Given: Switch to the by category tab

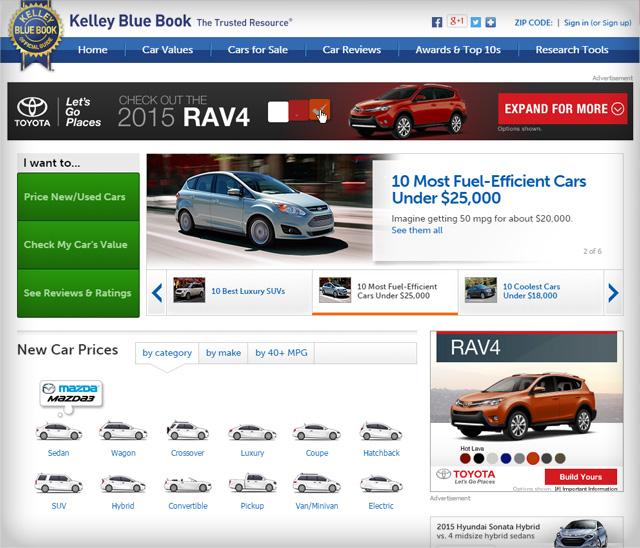Looking at the screenshot, I should [167, 353].
